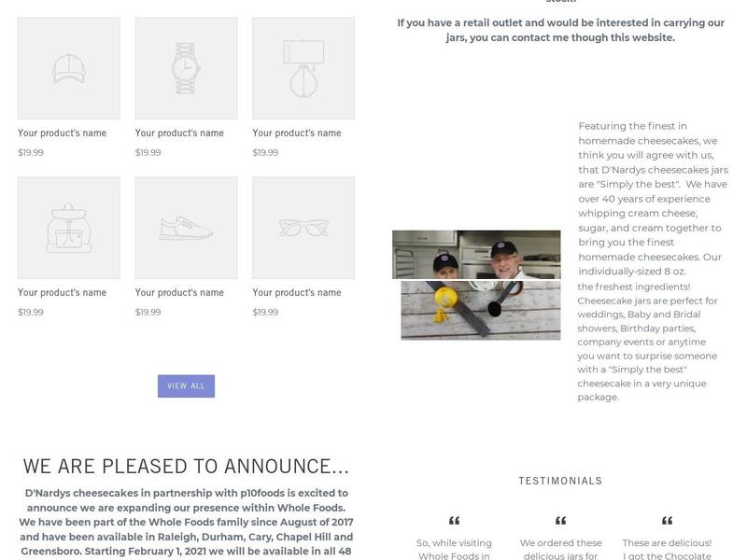
Task: Click the baseball cap product image
Action: [x=69, y=68]
